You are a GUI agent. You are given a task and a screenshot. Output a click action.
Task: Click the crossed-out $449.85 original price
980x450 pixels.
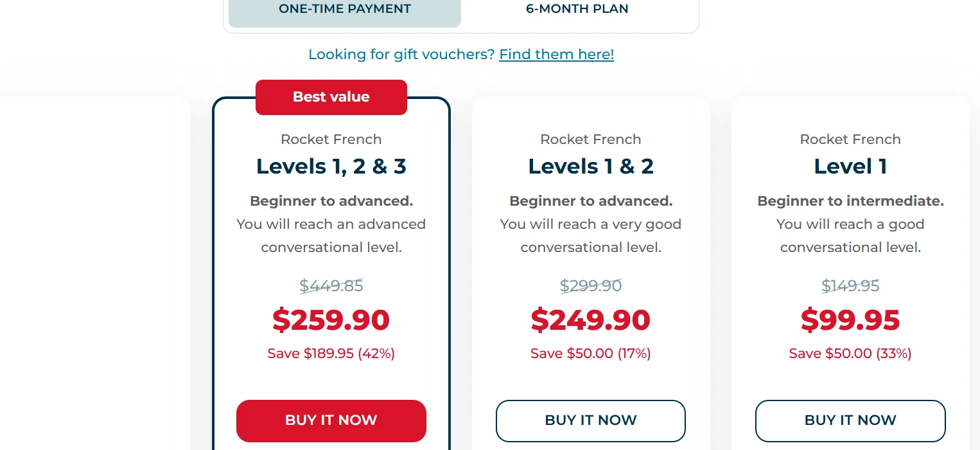point(331,285)
